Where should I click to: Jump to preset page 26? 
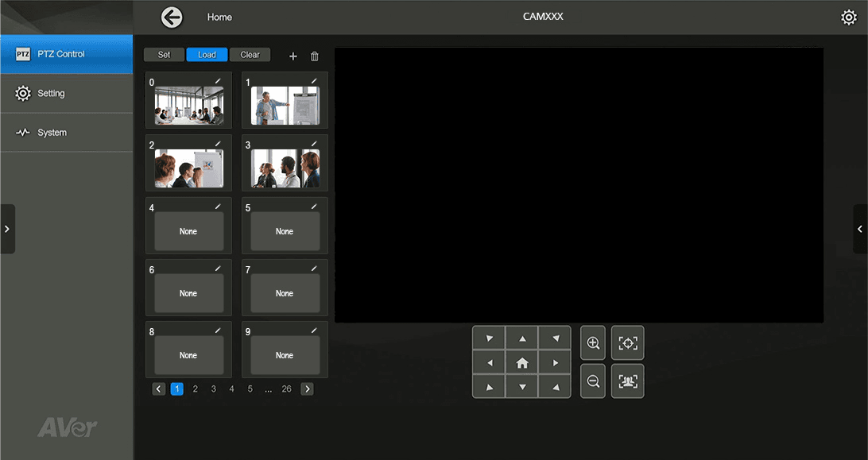[x=286, y=388]
